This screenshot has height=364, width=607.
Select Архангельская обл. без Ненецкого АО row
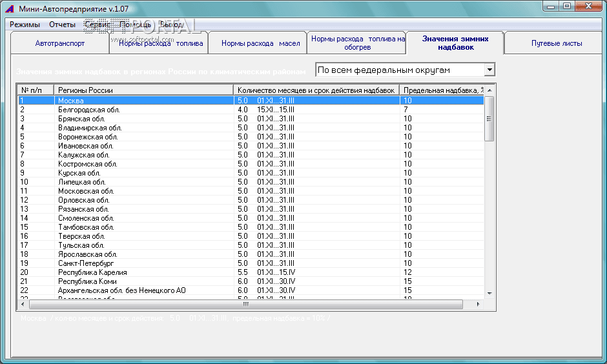coord(251,290)
